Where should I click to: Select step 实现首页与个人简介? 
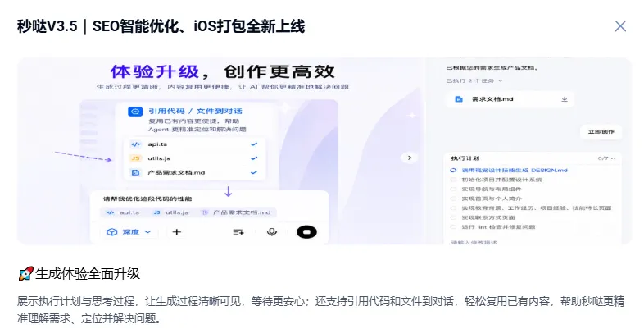492,199
